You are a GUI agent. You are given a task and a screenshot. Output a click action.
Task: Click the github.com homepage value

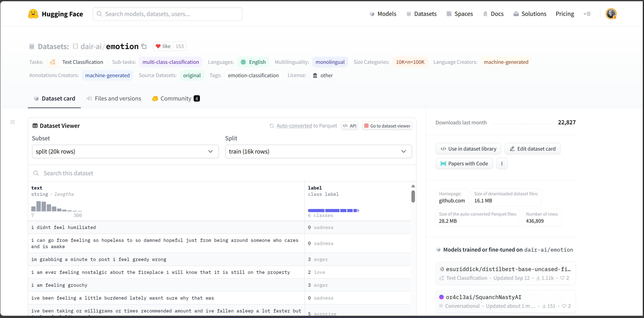click(x=452, y=201)
